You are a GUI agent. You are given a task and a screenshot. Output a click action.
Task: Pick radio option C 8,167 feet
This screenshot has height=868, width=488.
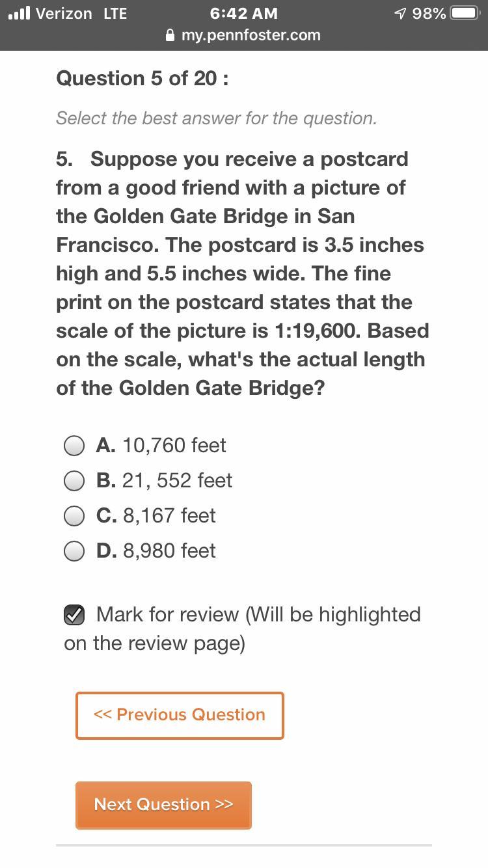coord(74,516)
